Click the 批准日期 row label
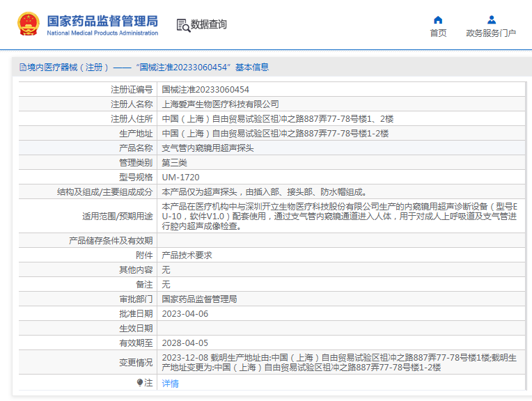 [x=136, y=314]
